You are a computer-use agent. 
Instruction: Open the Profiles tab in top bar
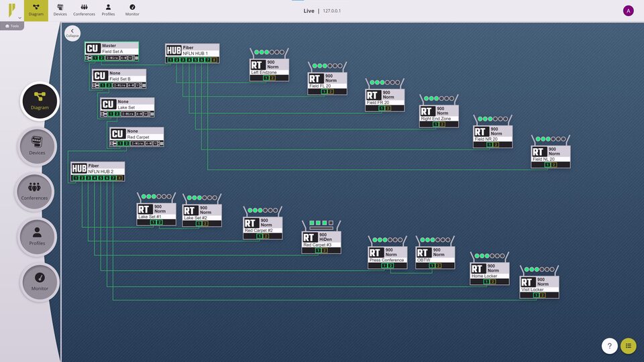click(108, 10)
